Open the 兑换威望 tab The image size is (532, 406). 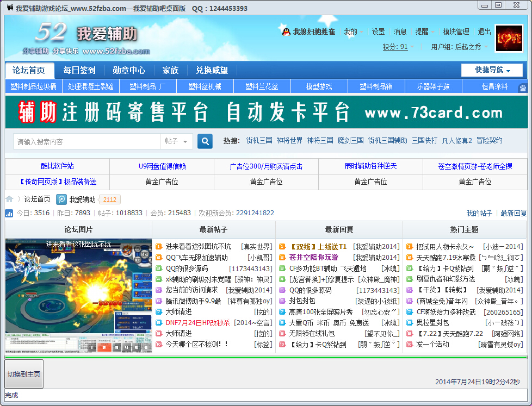[x=212, y=70]
